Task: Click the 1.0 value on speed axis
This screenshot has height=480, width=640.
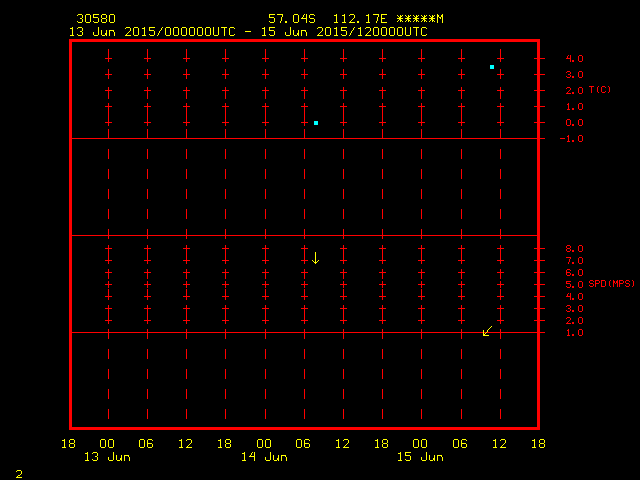Action: [575, 333]
